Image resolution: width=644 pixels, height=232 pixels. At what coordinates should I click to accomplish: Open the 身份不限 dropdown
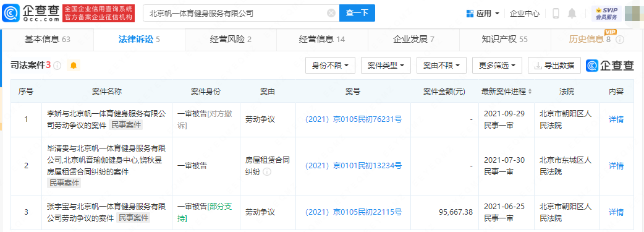[330, 66]
